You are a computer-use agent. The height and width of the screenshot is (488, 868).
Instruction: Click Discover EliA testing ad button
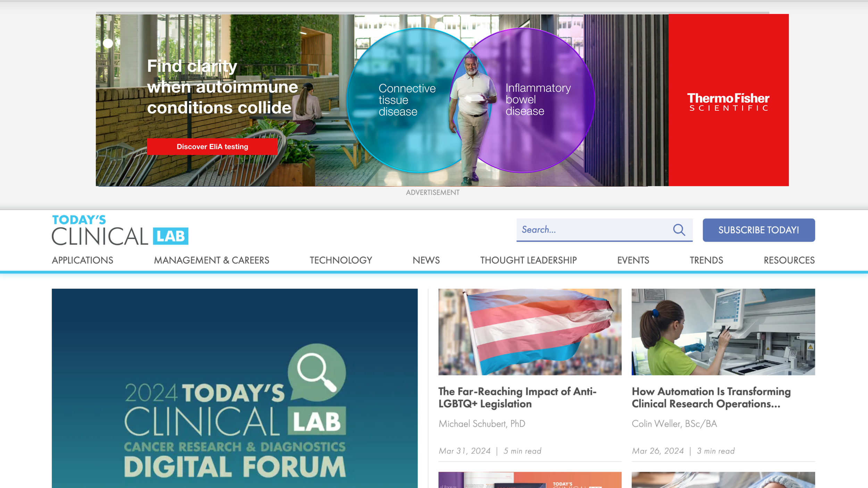[x=212, y=146]
